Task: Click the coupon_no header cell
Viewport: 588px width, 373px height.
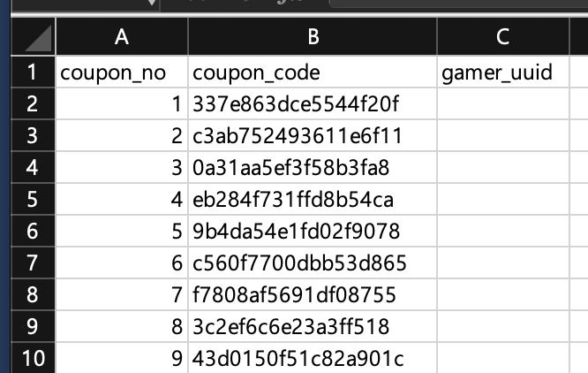Action: click(121, 72)
